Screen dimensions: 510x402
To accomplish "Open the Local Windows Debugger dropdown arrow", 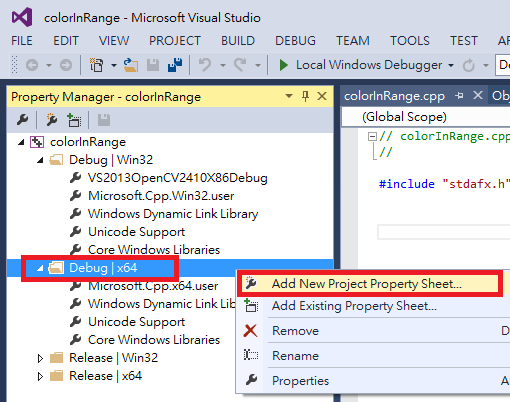I will click(451, 65).
